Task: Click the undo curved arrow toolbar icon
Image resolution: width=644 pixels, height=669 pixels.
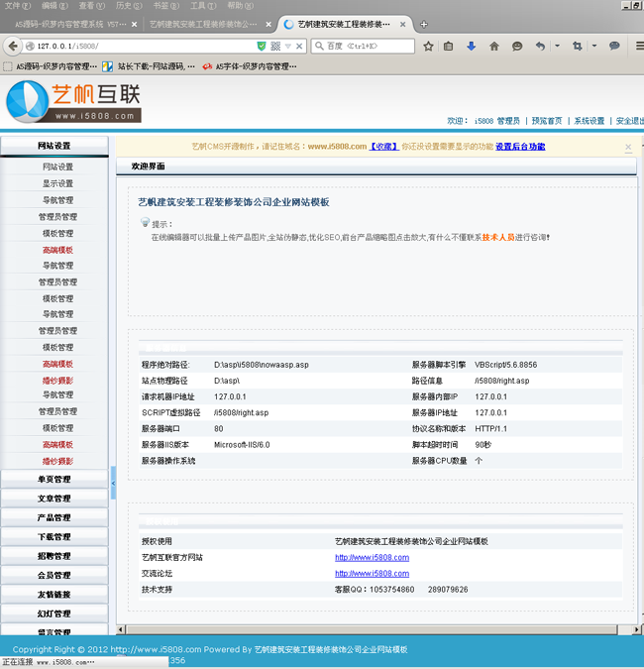Action: coord(540,46)
